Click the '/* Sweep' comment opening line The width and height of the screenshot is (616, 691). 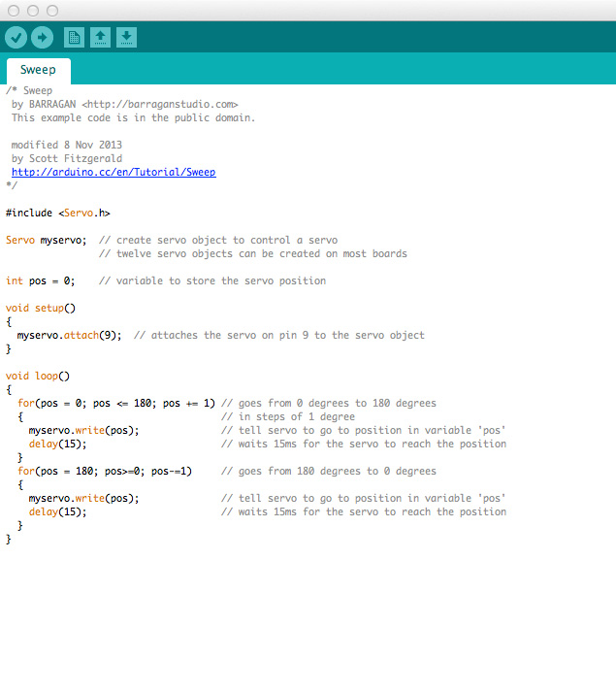pos(29,91)
